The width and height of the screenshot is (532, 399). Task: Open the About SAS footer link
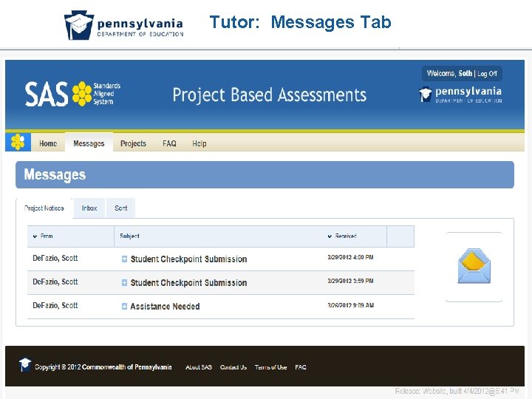199,367
